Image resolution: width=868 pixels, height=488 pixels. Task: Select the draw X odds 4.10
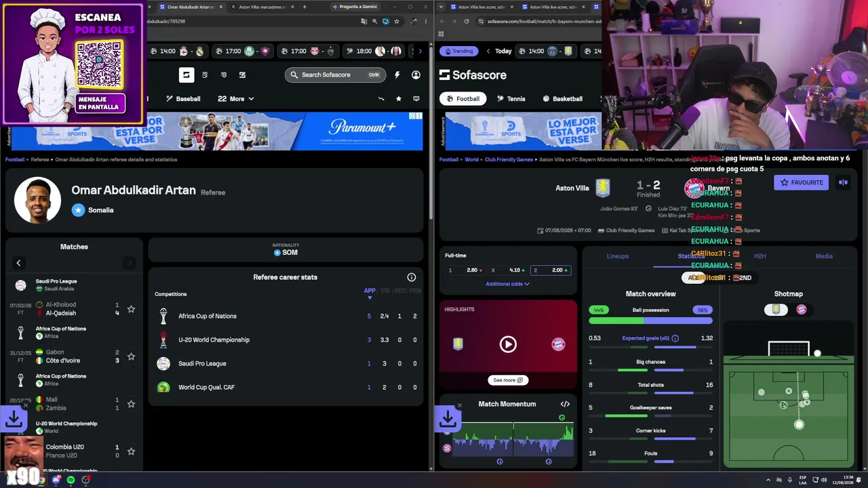508,270
